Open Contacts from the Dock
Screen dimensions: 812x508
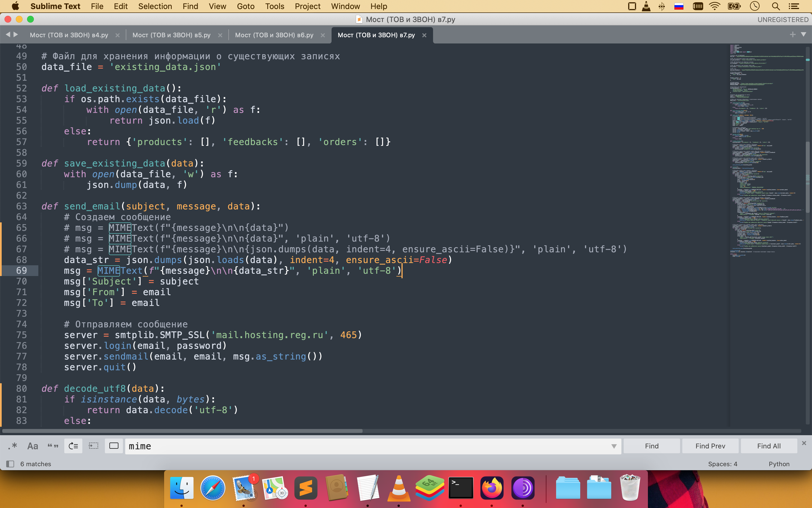337,488
